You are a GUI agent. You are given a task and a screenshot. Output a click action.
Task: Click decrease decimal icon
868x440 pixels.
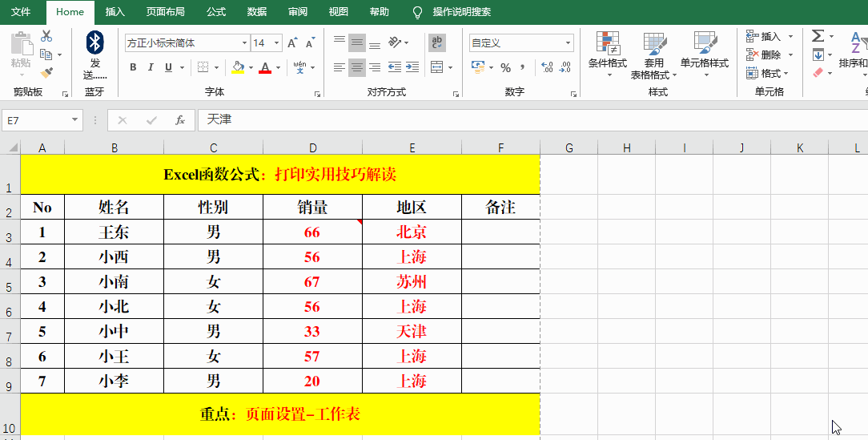coord(565,67)
